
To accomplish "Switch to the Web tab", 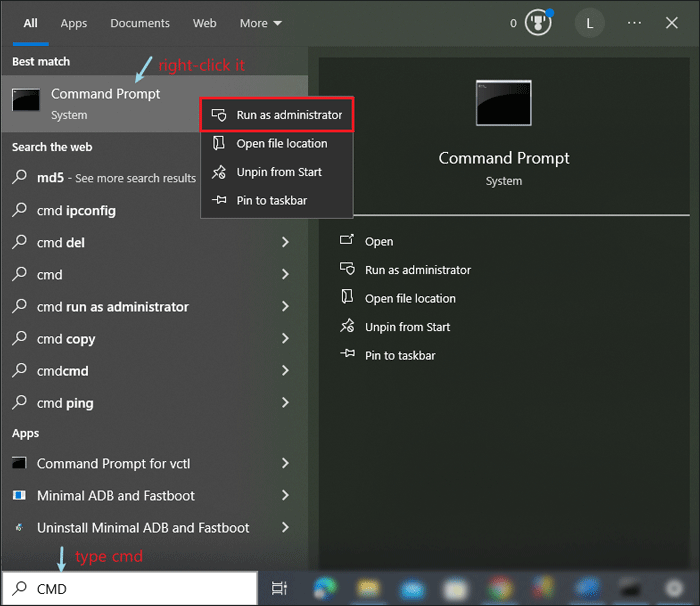I will pos(204,23).
